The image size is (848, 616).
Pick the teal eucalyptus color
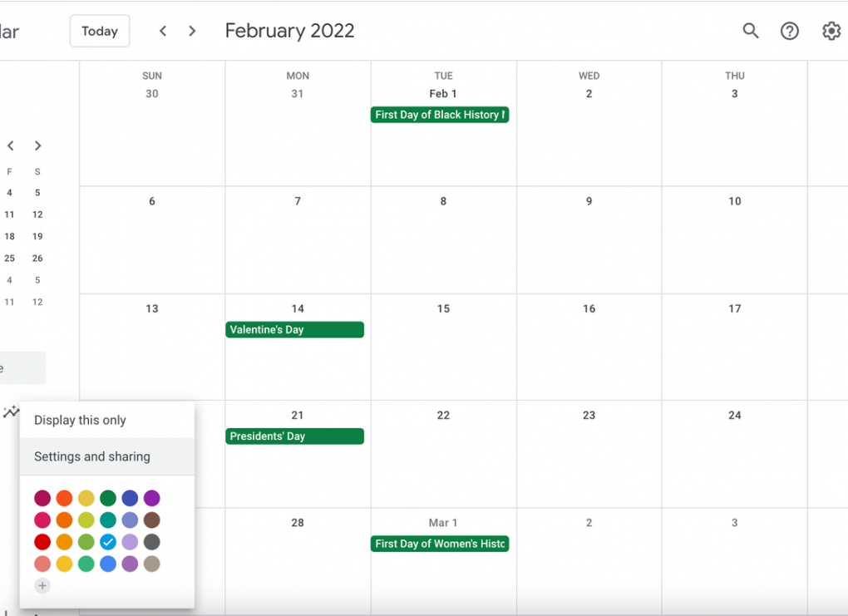tap(108, 520)
